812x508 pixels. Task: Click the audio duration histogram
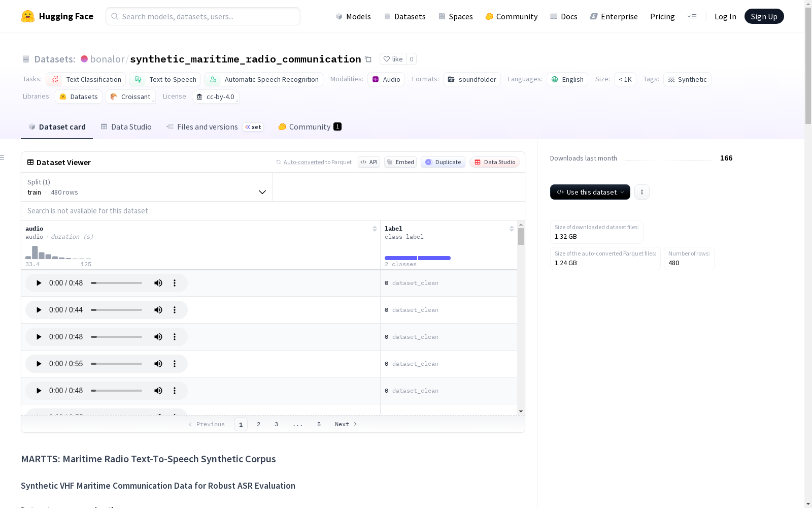coord(58,252)
